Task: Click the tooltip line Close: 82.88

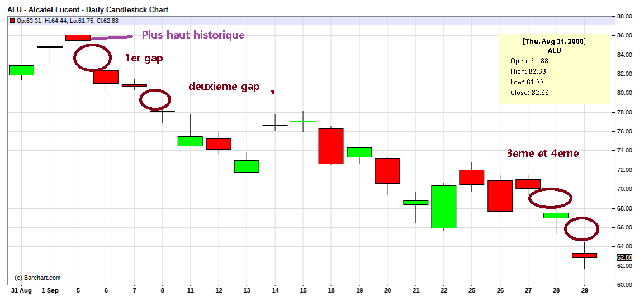Action: (529, 93)
